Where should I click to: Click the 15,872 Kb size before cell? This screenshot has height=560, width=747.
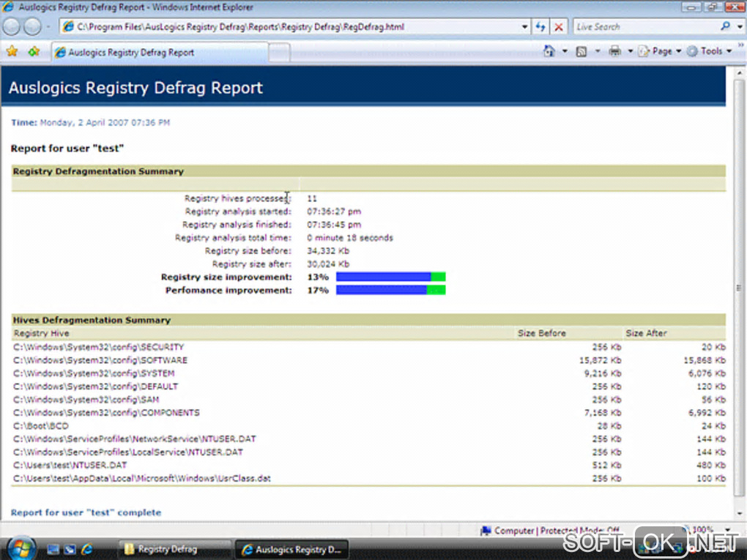601,360
